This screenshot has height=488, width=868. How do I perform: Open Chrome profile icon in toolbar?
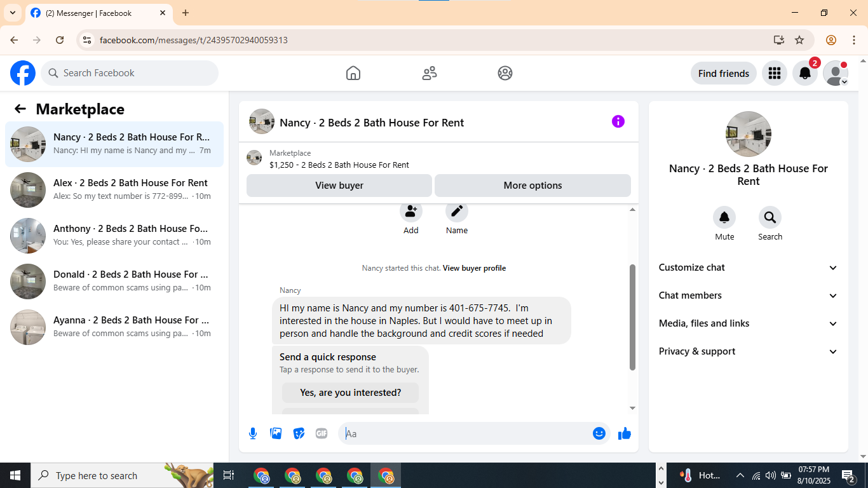point(831,40)
